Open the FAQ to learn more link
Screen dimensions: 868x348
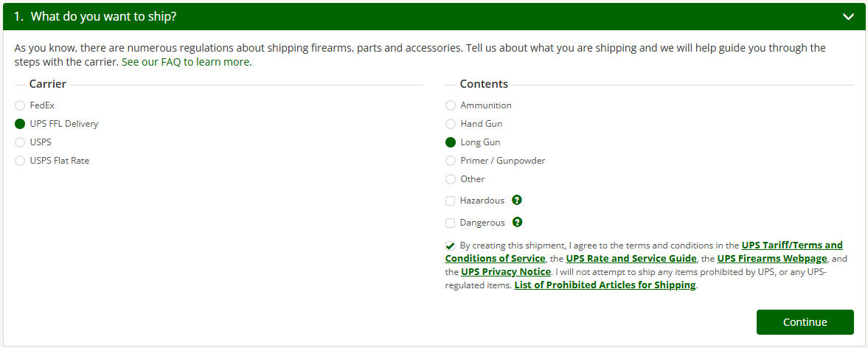(187, 62)
